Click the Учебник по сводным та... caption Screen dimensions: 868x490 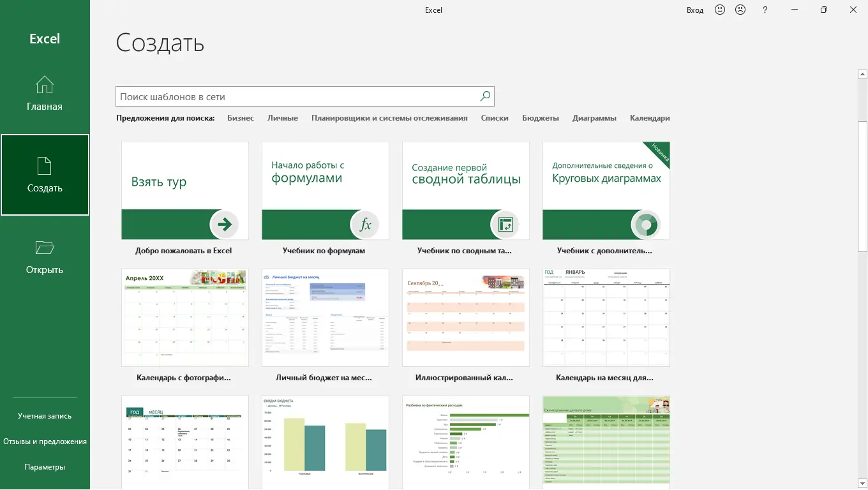click(x=464, y=251)
